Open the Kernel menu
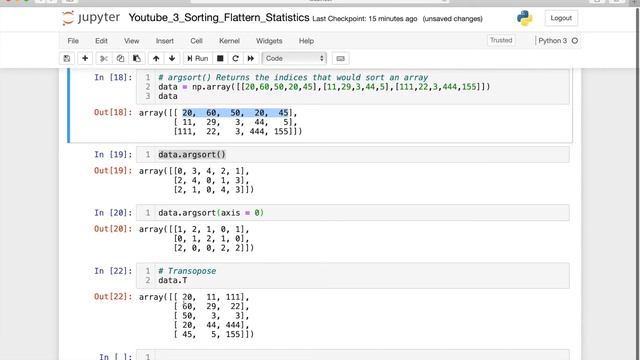 coord(229,41)
